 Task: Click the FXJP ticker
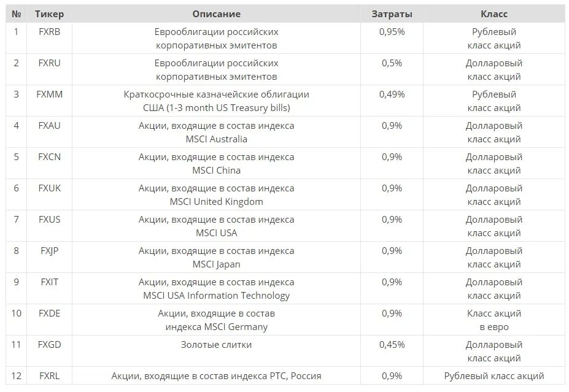coord(49,251)
